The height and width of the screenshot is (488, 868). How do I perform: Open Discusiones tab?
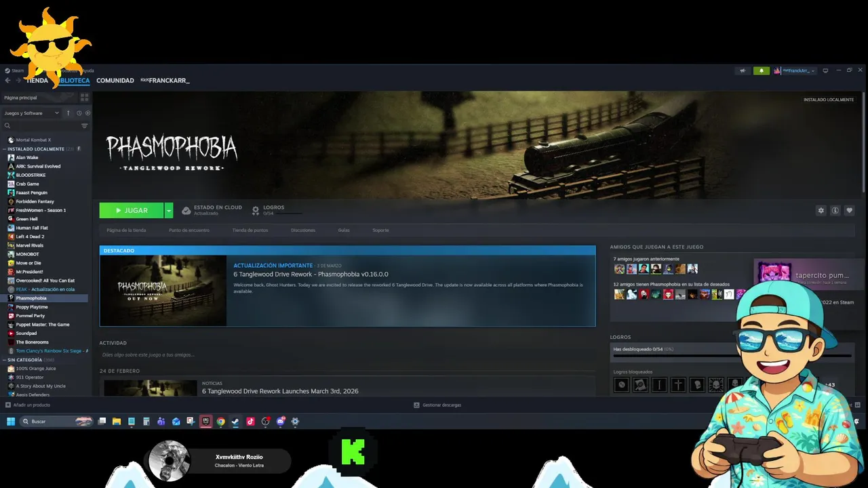tap(303, 230)
